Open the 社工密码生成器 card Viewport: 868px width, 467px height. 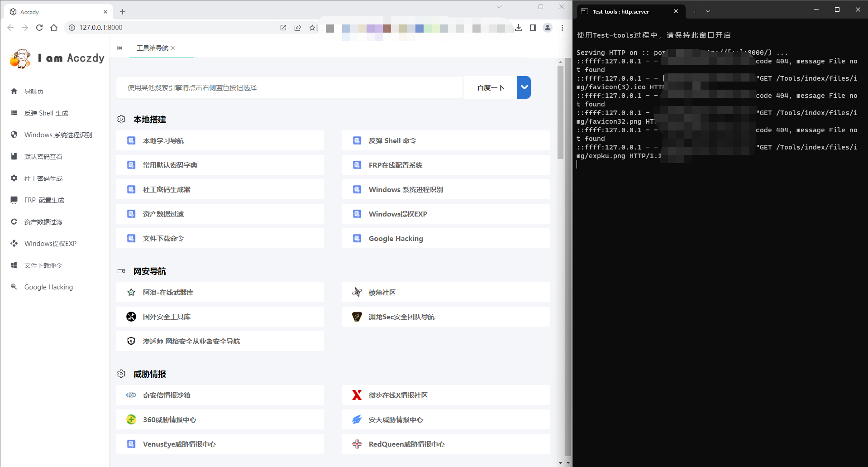click(x=220, y=190)
